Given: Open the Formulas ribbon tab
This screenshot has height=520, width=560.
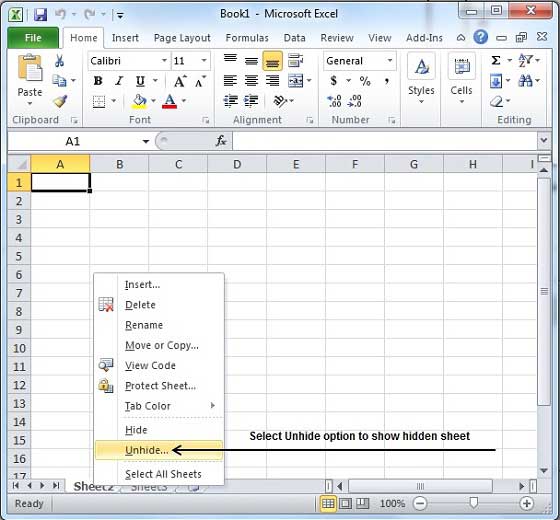Looking at the screenshot, I should [247, 38].
